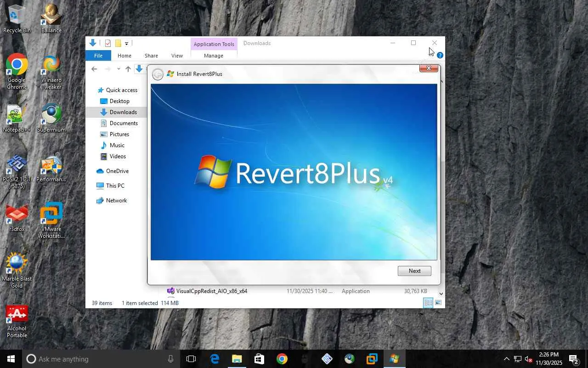Click the file list scroll down arrow
This screenshot has height=368, width=588.
(441, 293)
